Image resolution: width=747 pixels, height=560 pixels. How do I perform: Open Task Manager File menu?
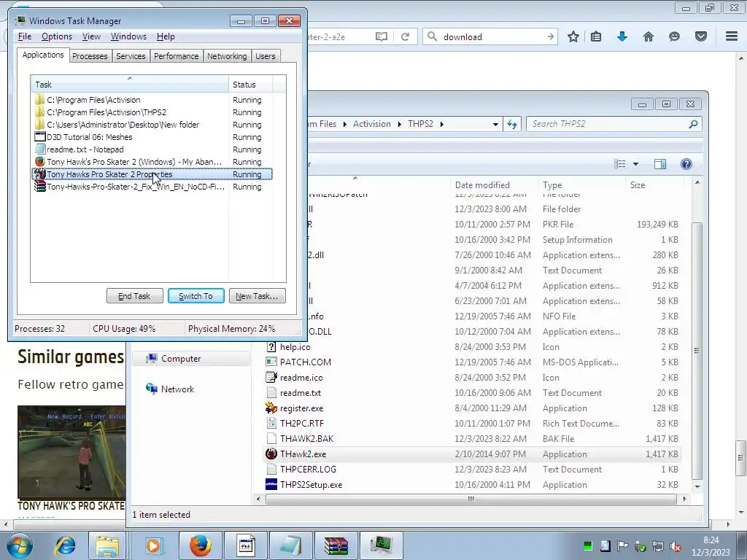click(25, 36)
